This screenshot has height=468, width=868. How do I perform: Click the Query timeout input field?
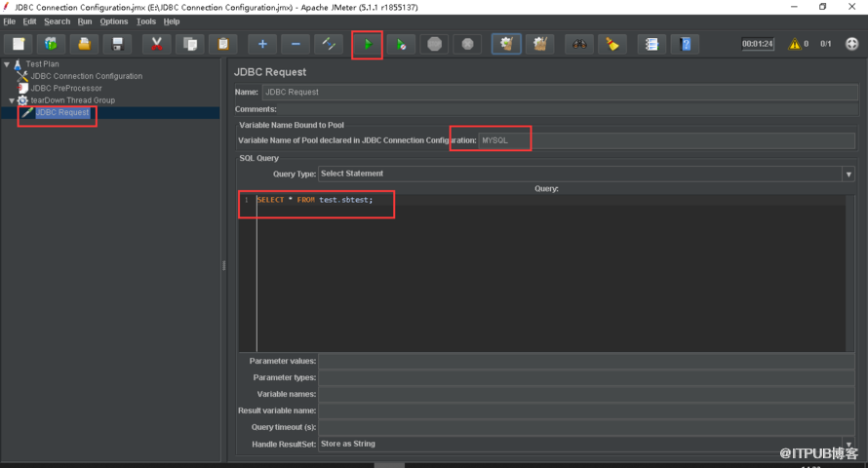(x=585, y=427)
